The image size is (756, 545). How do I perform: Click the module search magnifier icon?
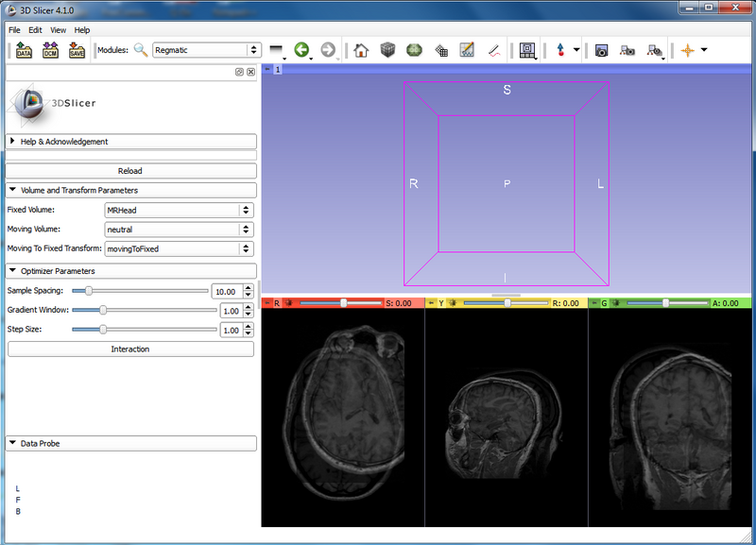pyautogui.click(x=141, y=50)
